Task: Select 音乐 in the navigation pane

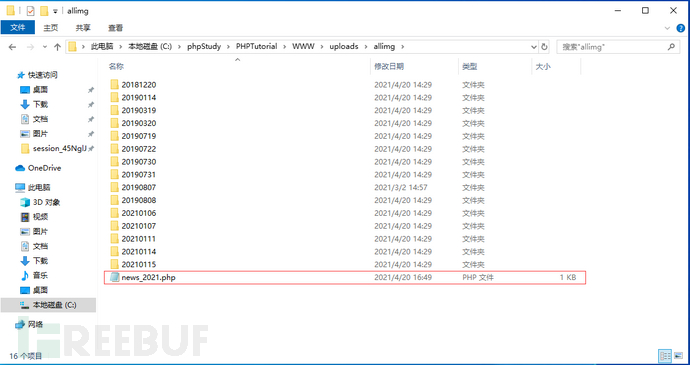Action: tap(40, 275)
